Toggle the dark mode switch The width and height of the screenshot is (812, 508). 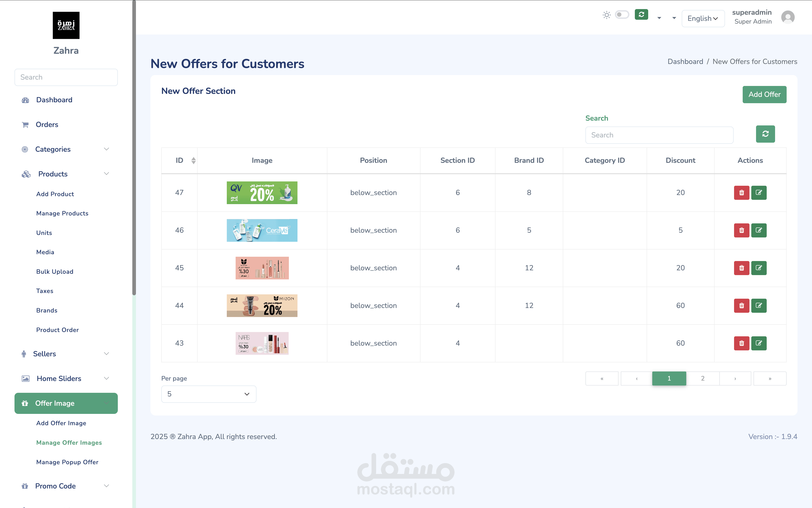click(622, 15)
